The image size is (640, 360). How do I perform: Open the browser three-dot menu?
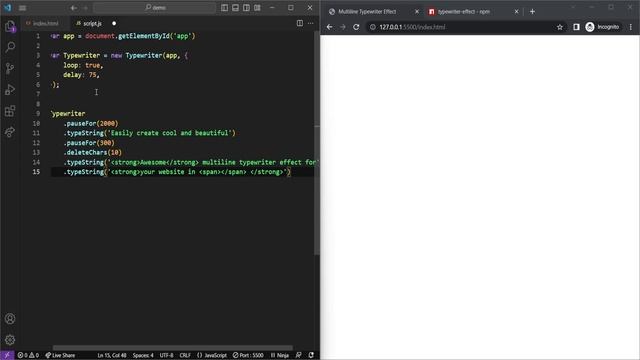pos(631,27)
